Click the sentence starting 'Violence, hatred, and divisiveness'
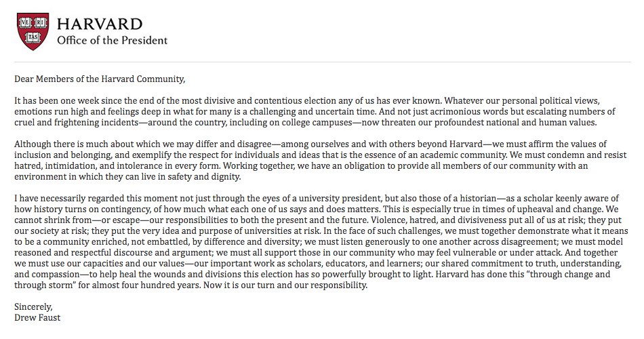Viewport: 644px width, 339px height. tap(502, 220)
